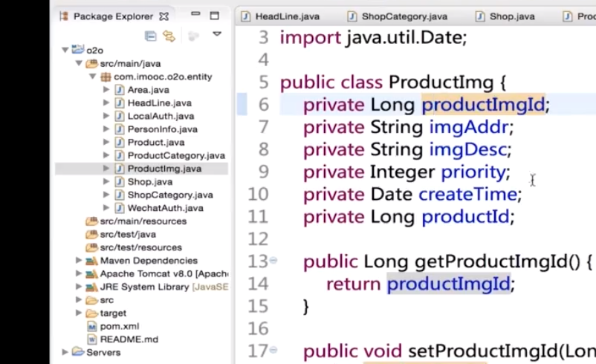Image resolution: width=596 pixels, height=364 pixels.
Task: Select pom.xml file icon in the project
Action: [x=92, y=326]
